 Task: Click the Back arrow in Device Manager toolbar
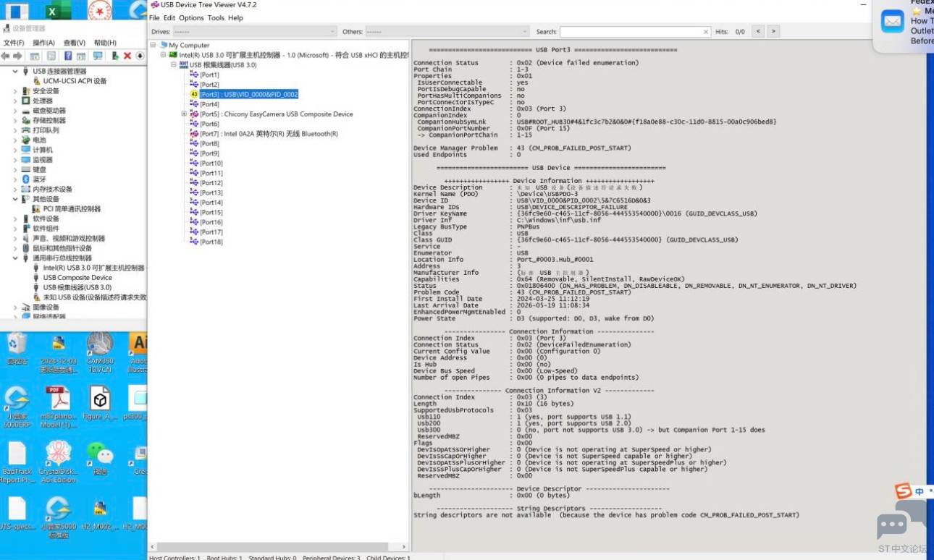tap(5, 56)
